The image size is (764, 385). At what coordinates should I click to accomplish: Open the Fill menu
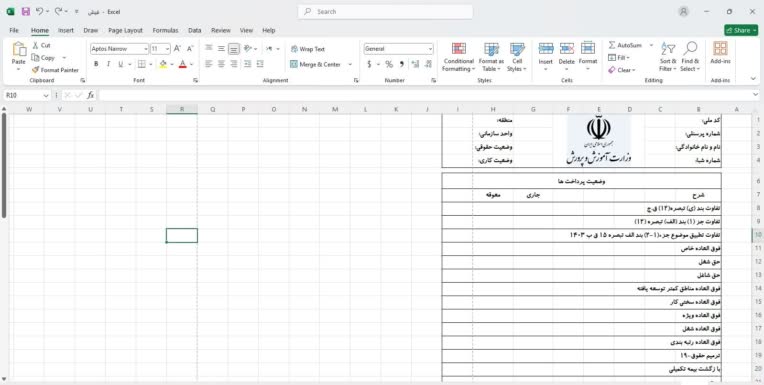click(x=619, y=58)
